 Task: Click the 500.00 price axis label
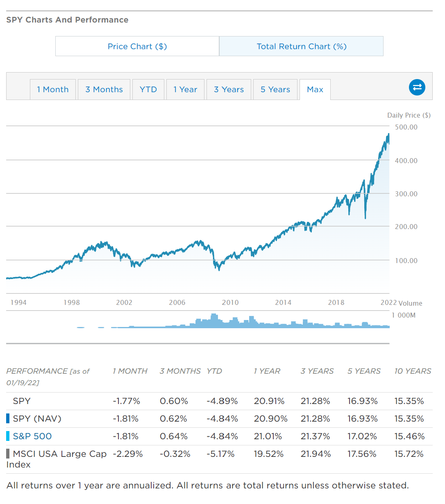(x=406, y=127)
